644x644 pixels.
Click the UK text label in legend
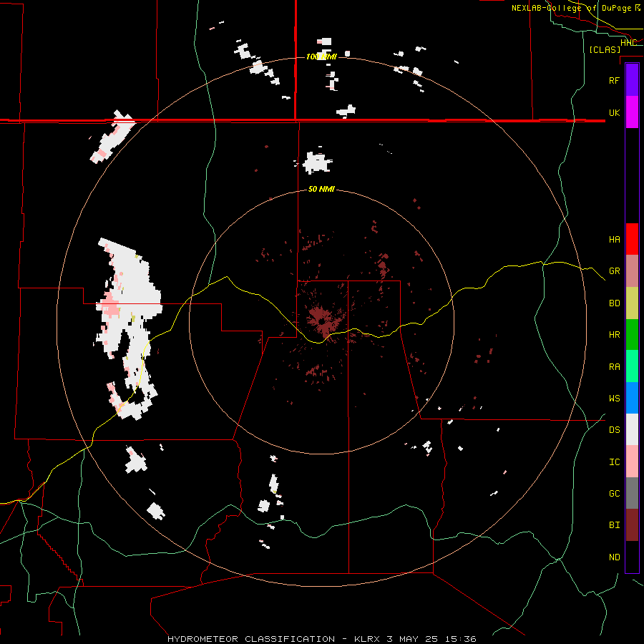point(614,112)
